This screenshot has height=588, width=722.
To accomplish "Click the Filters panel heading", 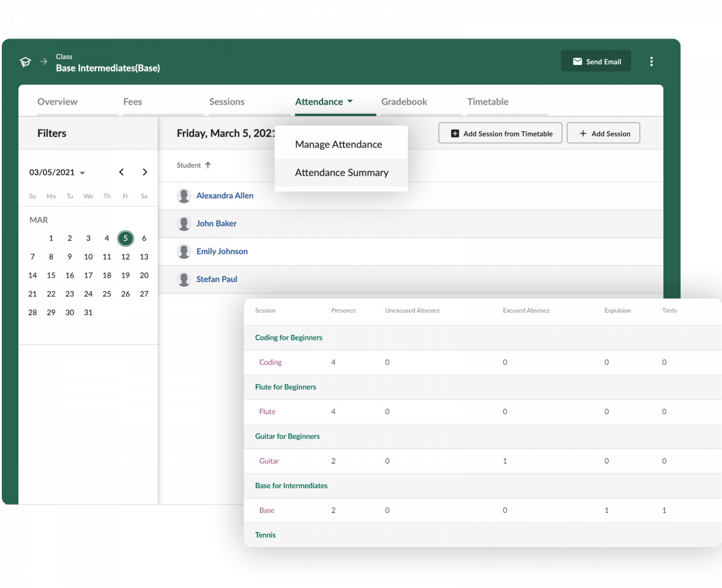I will pyautogui.click(x=52, y=133).
